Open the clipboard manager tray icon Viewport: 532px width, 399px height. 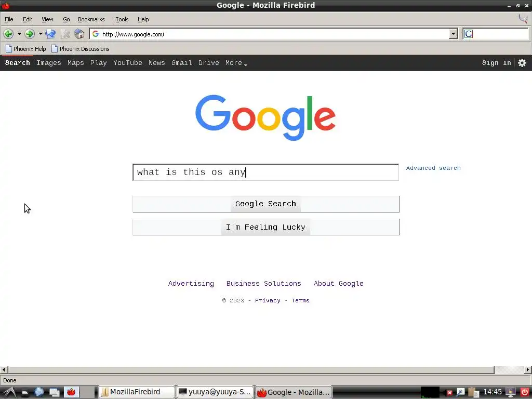[473, 393]
